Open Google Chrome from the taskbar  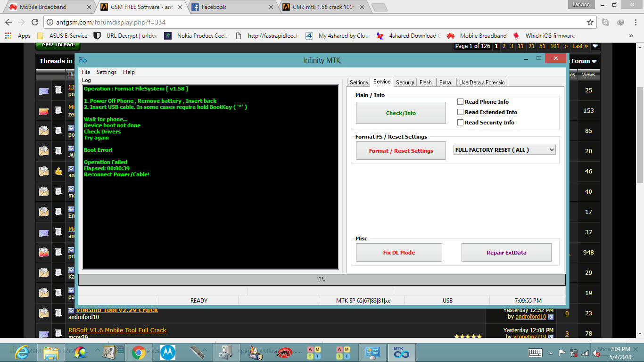(138, 352)
